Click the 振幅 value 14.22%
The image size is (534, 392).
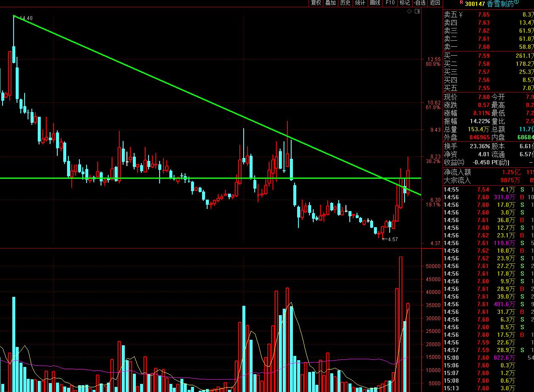[x=480, y=121]
